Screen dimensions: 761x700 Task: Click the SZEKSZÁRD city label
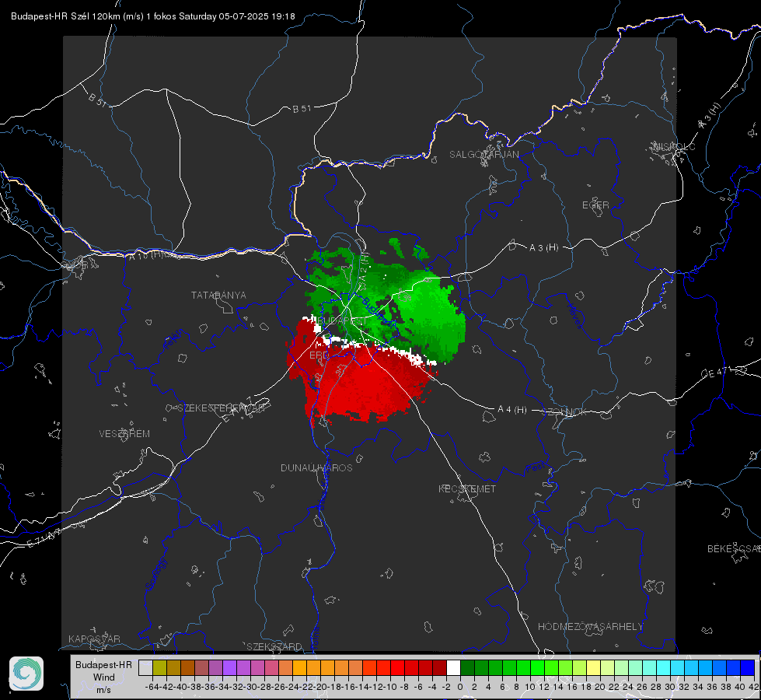(274, 646)
